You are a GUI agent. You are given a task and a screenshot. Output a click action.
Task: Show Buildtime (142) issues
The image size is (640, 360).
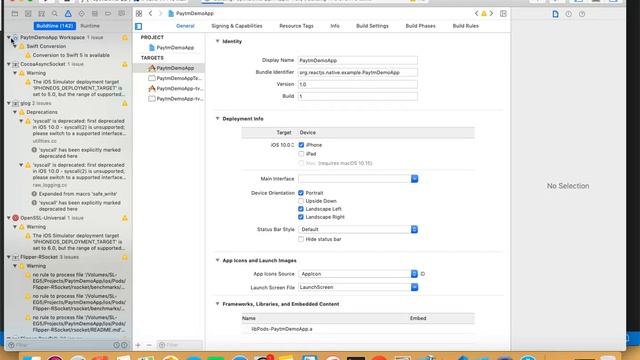(x=55, y=26)
